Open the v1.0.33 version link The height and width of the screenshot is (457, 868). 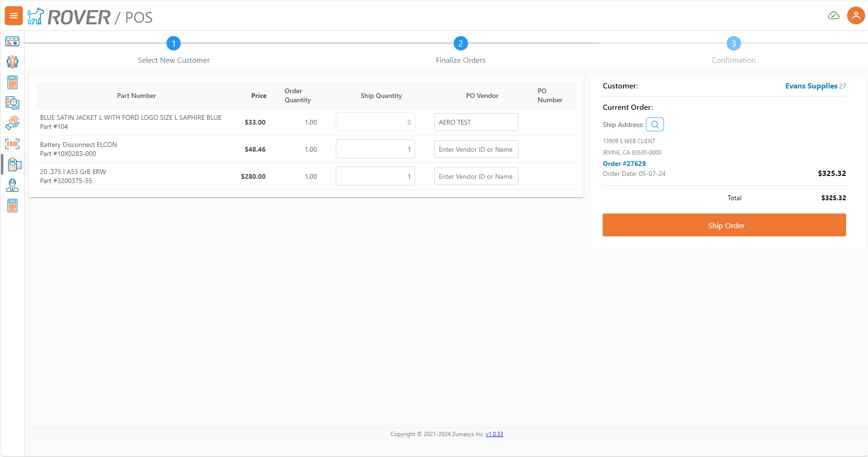point(494,434)
